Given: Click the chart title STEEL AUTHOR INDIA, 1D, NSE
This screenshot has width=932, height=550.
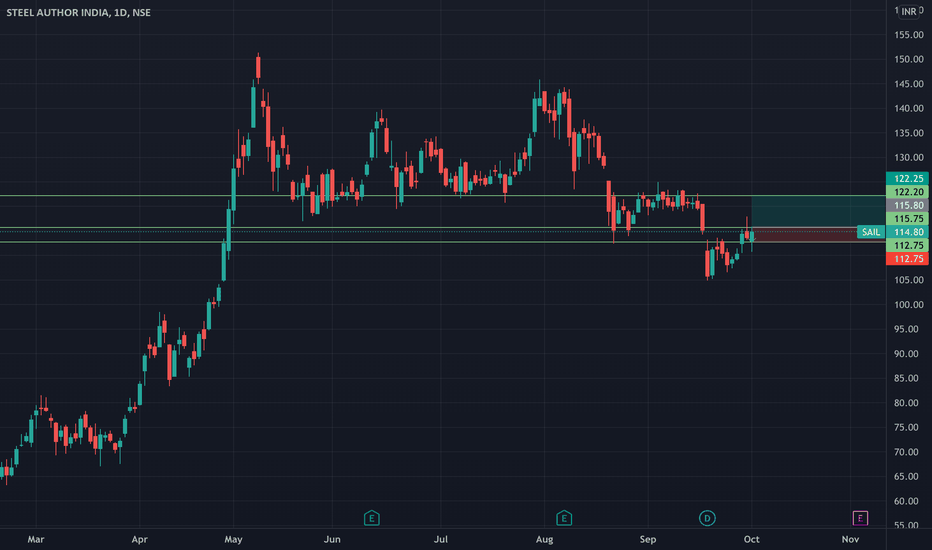Looking at the screenshot, I should (x=78, y=12).
